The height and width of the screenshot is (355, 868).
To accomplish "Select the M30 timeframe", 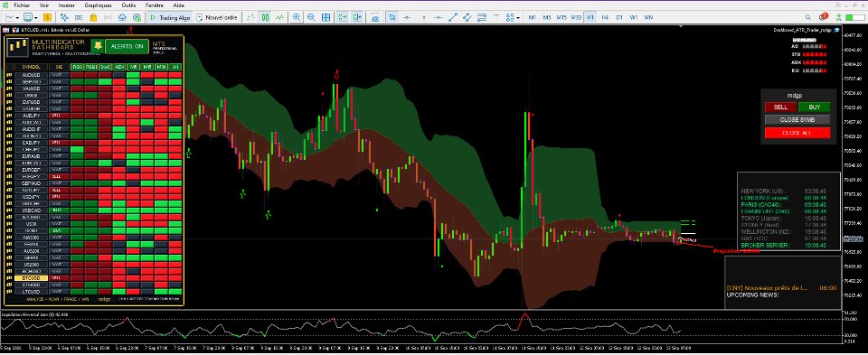I will (576, 18).
